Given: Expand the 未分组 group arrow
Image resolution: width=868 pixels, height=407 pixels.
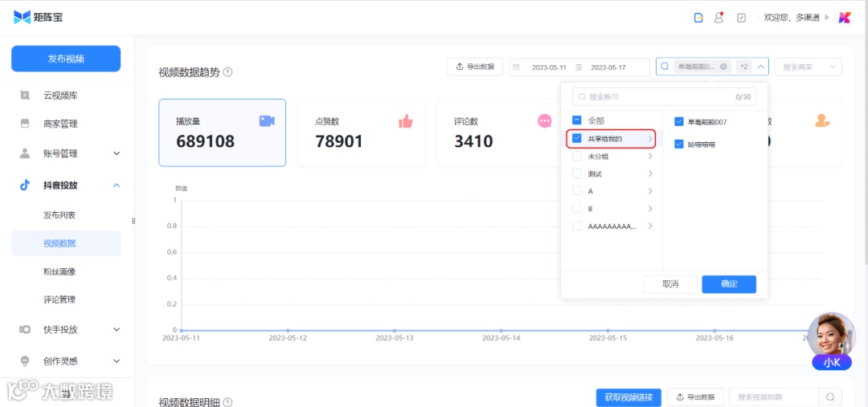Looking at the screenshot, I should coord(650,156).
